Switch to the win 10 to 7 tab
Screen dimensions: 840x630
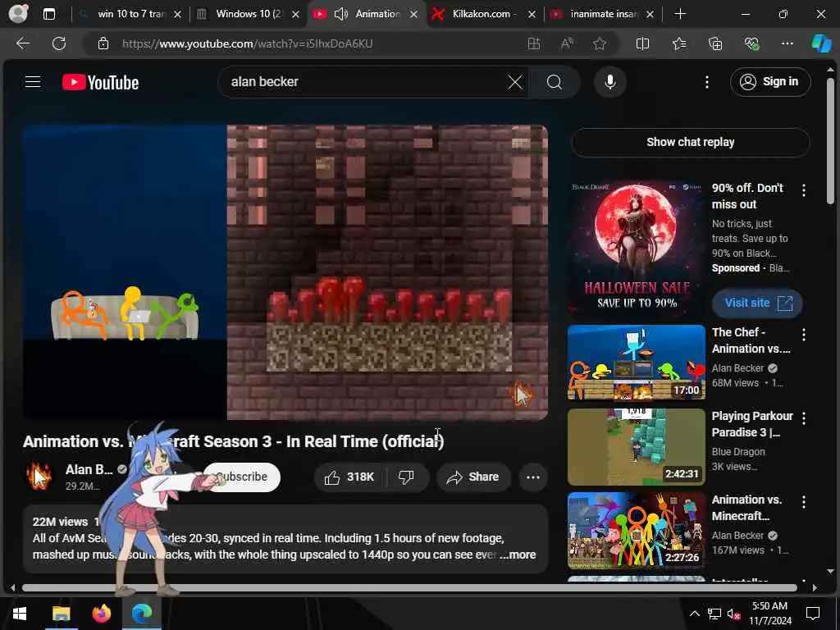tap(130, 14)
